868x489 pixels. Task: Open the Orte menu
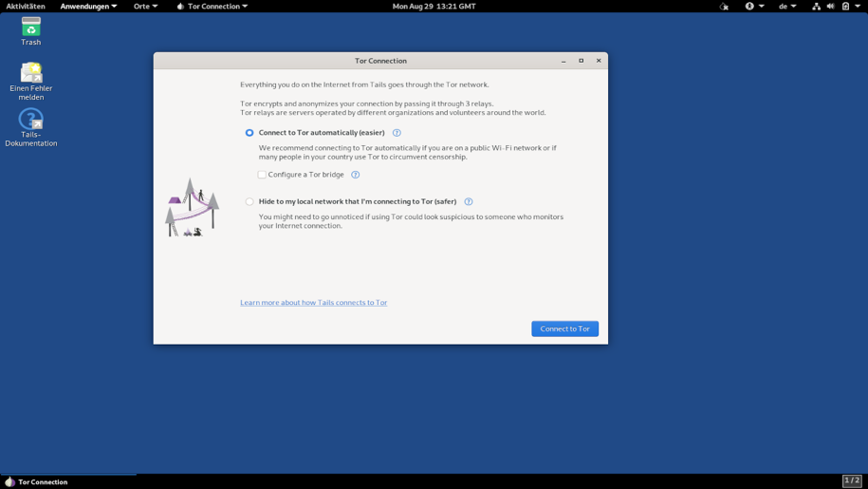point(145,6)
